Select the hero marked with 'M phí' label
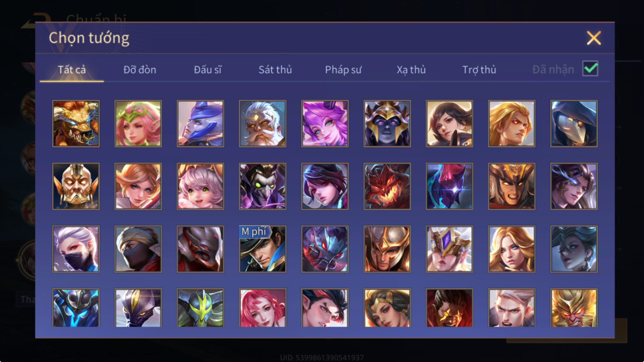Viewport: 644px width, 362px height. pos(262,249)
